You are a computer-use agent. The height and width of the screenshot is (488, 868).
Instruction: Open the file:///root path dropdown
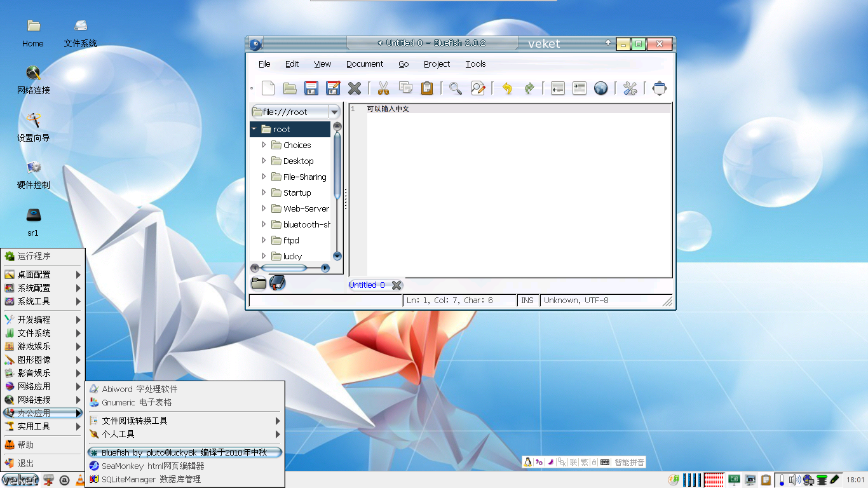point(334,112)
